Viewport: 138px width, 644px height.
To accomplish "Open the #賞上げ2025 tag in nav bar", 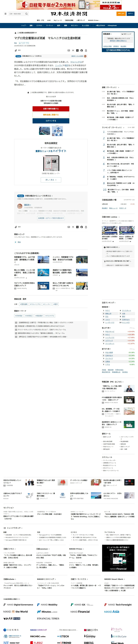I will click(x=100, y=26).
